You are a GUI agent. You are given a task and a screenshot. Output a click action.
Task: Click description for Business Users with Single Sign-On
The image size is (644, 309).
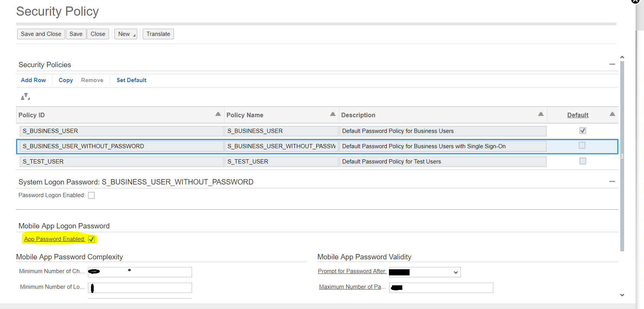click(x=443, y=146)
